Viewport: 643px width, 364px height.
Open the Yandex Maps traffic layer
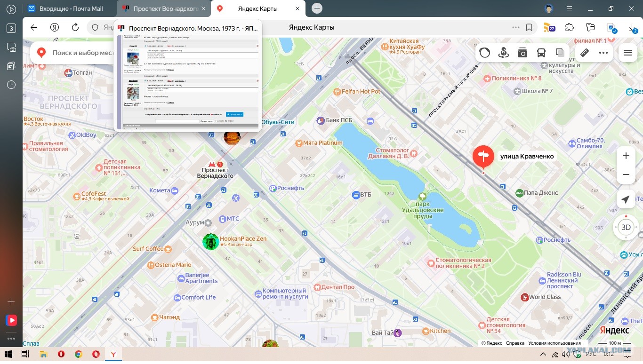(485, 53)
